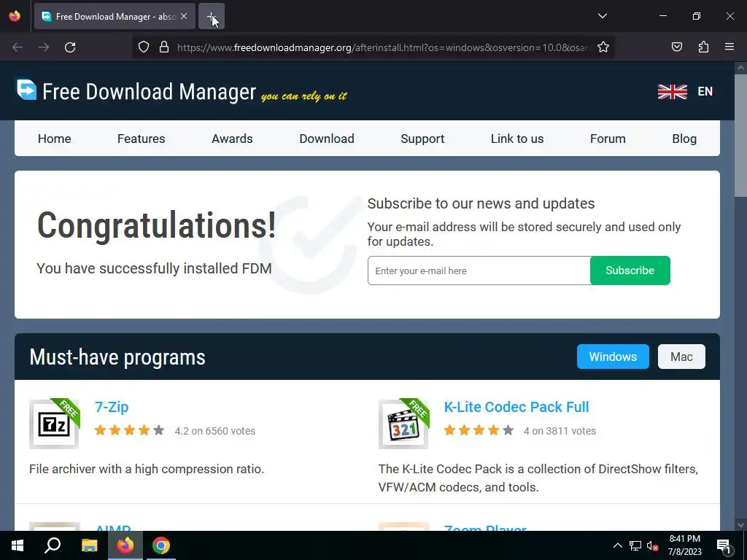The image size is (747, 560).
Task: Open the Windows Start menu
Action: pos(18,545)
